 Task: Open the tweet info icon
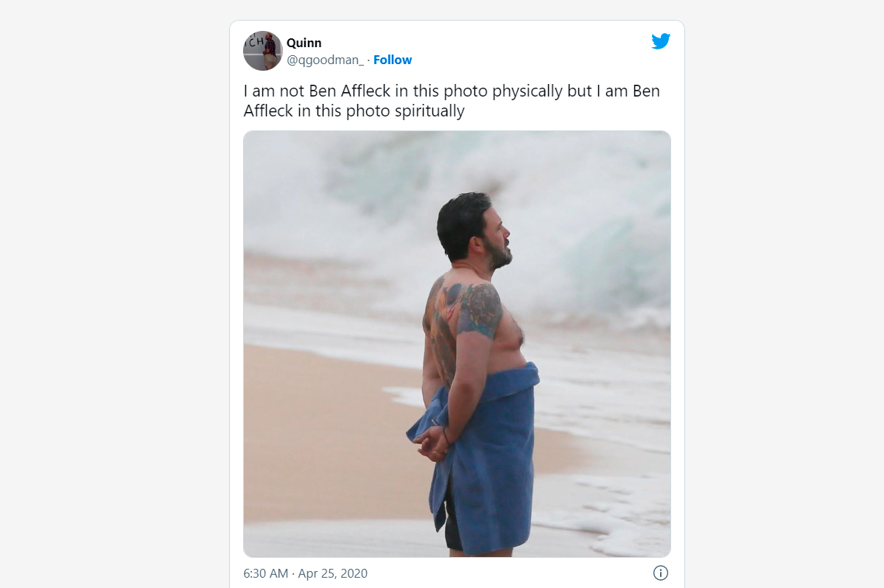(661, 573)
